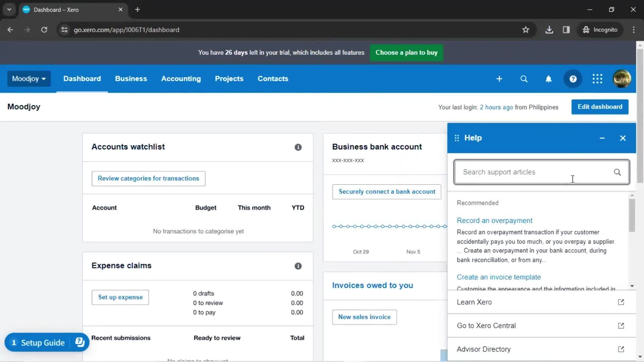Click the Oct 29 chart date label
This screenshot has height=362, width=644.
361,252
